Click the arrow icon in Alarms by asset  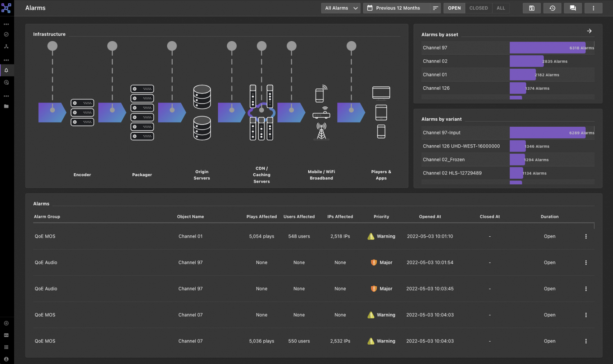(x=589, y=31)
